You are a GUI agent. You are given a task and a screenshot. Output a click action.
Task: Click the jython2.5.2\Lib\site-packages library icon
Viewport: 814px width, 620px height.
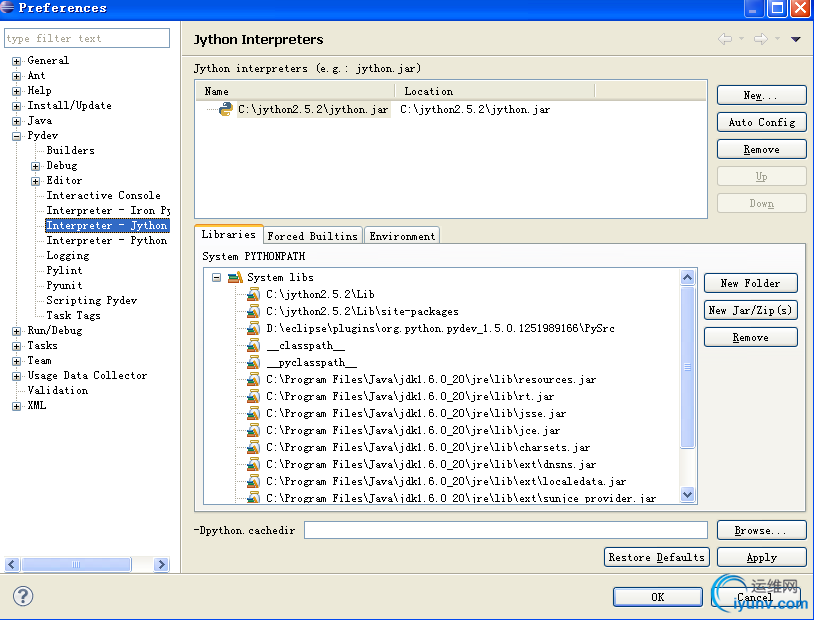[x=253, y=311]
